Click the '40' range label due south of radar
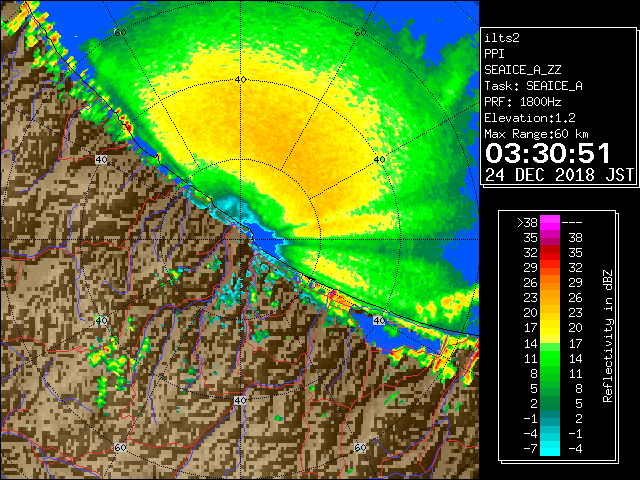Image resolution: width=640 pixels, height=480 pixels. 240,400
